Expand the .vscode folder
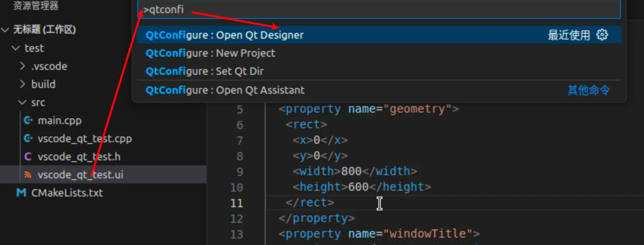Screen dimensions: 644x245 point(23,66)
